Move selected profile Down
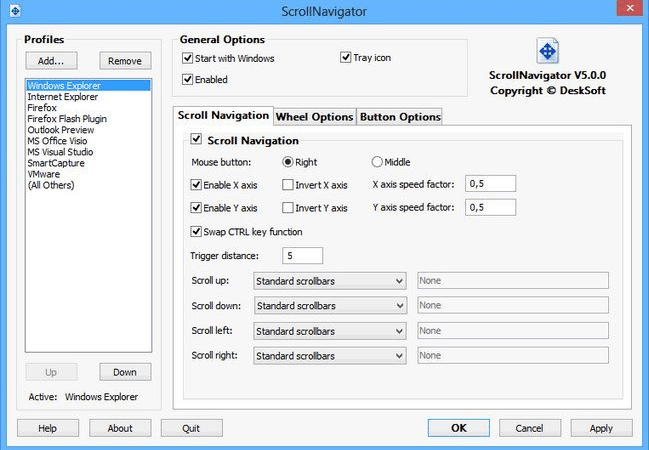Screen dimensions: 649x450 coord(125,372)
